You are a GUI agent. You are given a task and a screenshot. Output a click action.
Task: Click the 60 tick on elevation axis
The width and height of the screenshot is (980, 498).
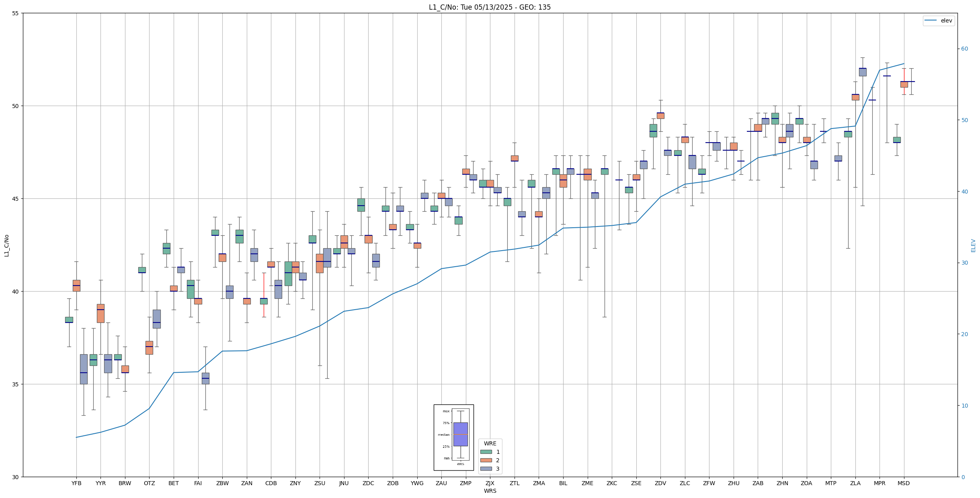tap(964, 49)
